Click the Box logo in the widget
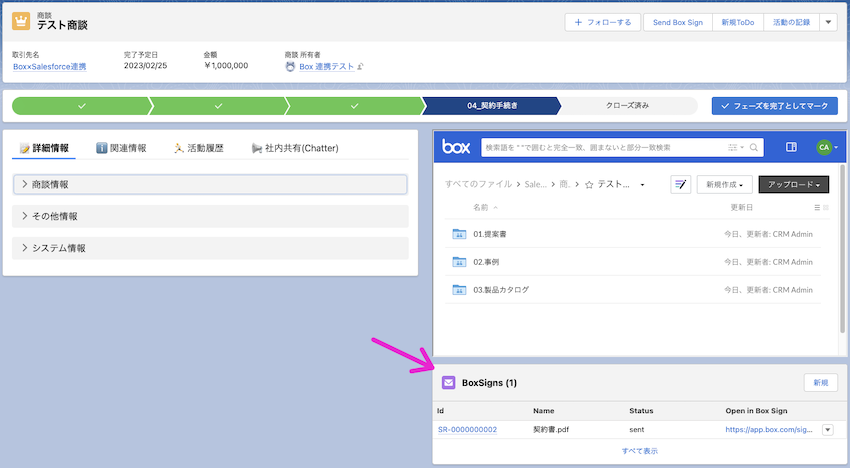 [x=456, y=147]
